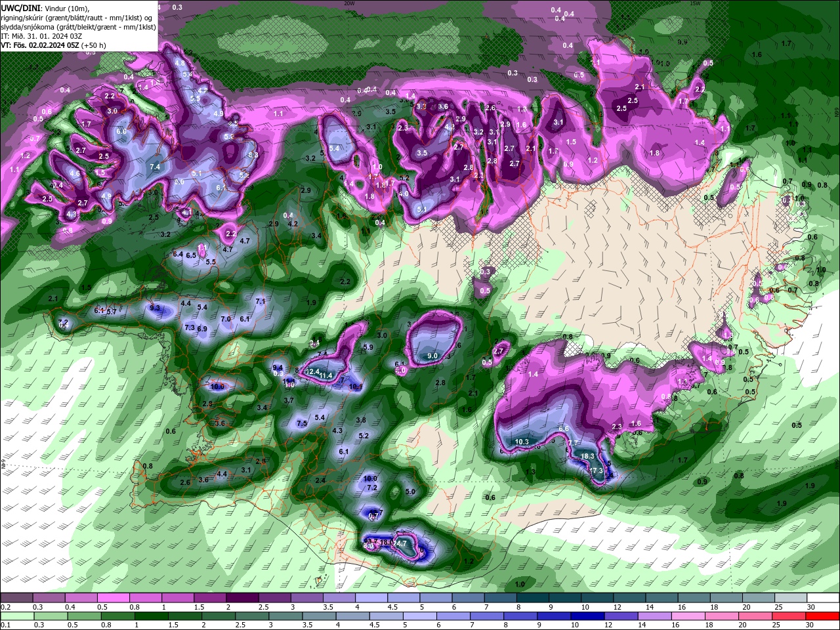This screenshot has width=840, height=630.
Task: Click the 'UWC/DINI: Vindur (10m)' title line
Action: (x=45, y=7)
